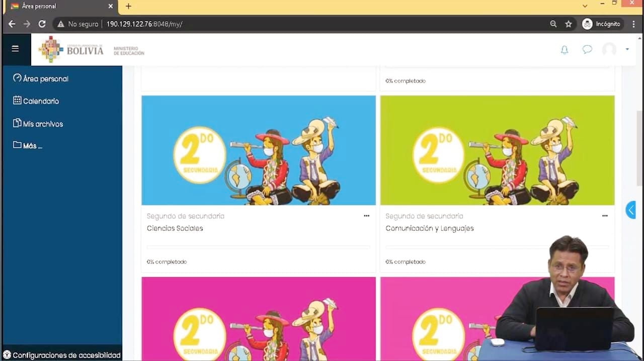Open the hamburger side menu toggle
The height and width of the screenshot is (361, 644).
(x=15, y=49)
